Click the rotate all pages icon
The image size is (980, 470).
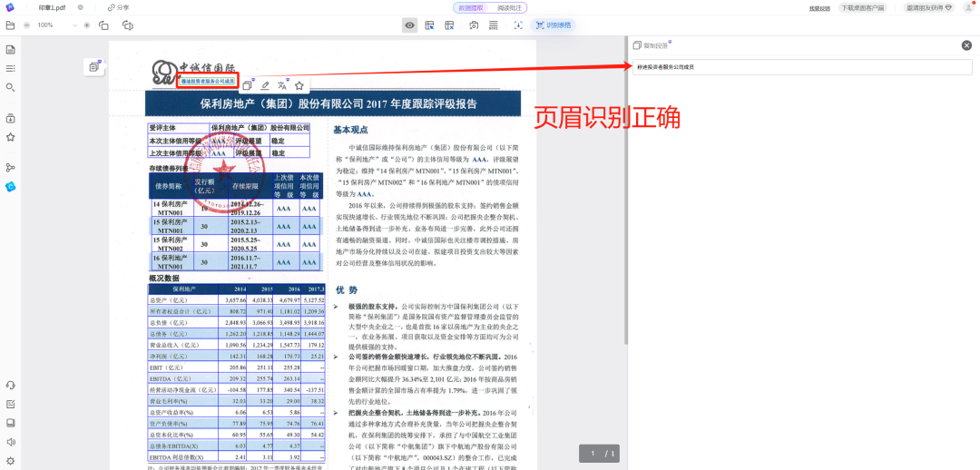click(128, 25)
